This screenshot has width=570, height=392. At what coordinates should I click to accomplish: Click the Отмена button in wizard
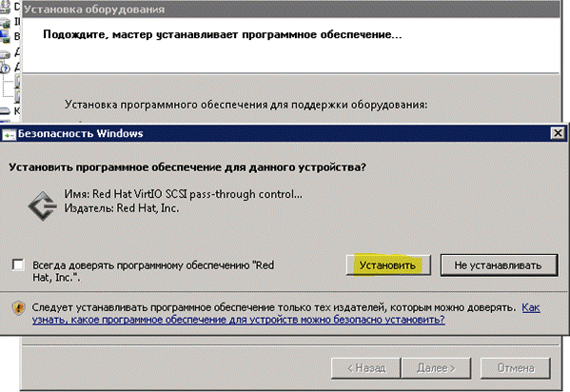coord(516,368)
